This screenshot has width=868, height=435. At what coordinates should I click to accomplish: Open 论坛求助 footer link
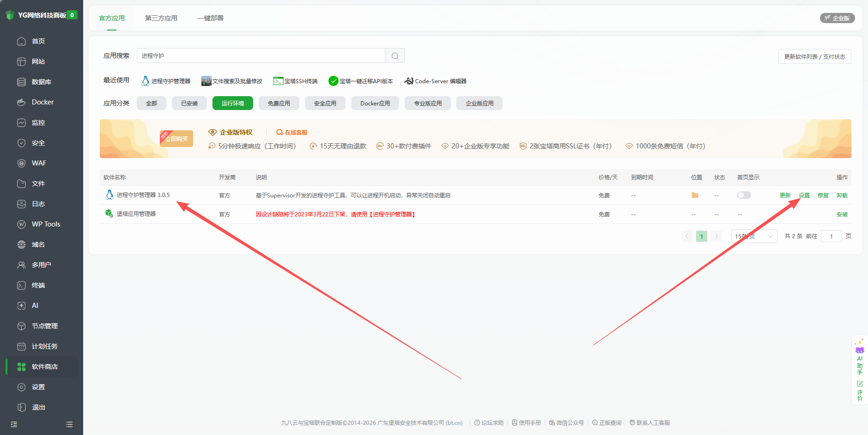[x=489, y=423]
